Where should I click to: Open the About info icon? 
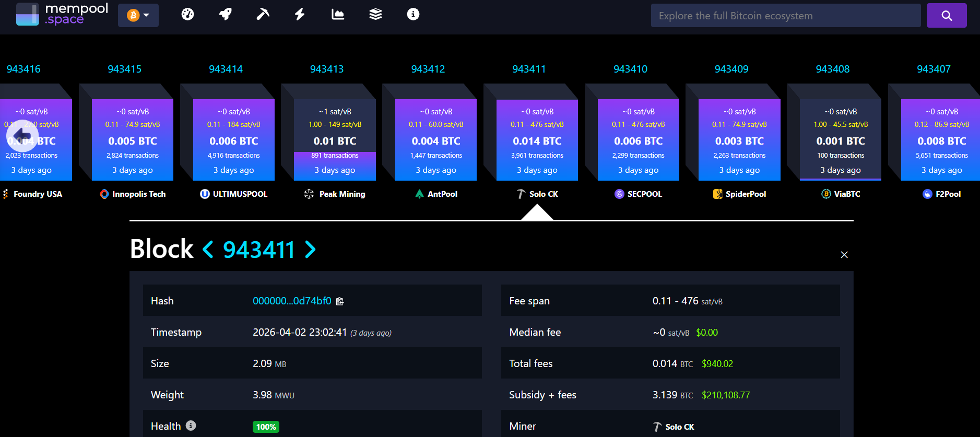coord(413,15)
